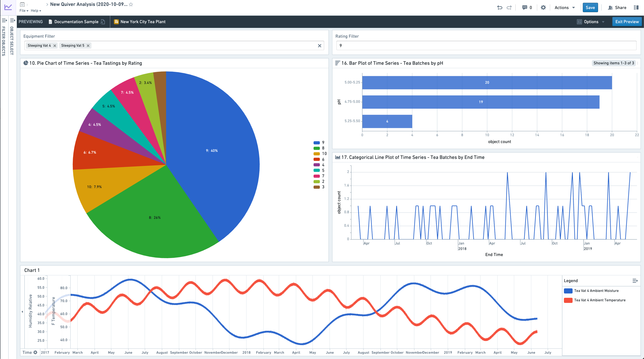Open the Time axis settings gear
Screen dimensions: 644x359
point(35,352)
